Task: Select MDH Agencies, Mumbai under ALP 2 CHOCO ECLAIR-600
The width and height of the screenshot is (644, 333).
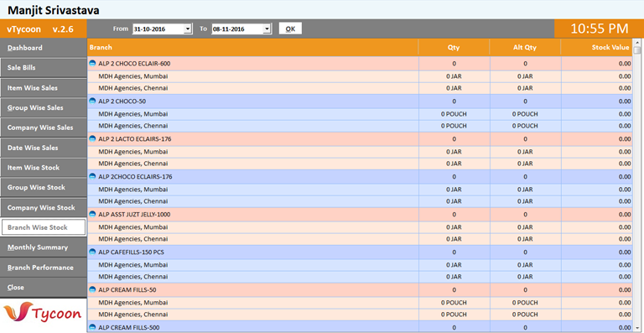Action: [133, 76]
